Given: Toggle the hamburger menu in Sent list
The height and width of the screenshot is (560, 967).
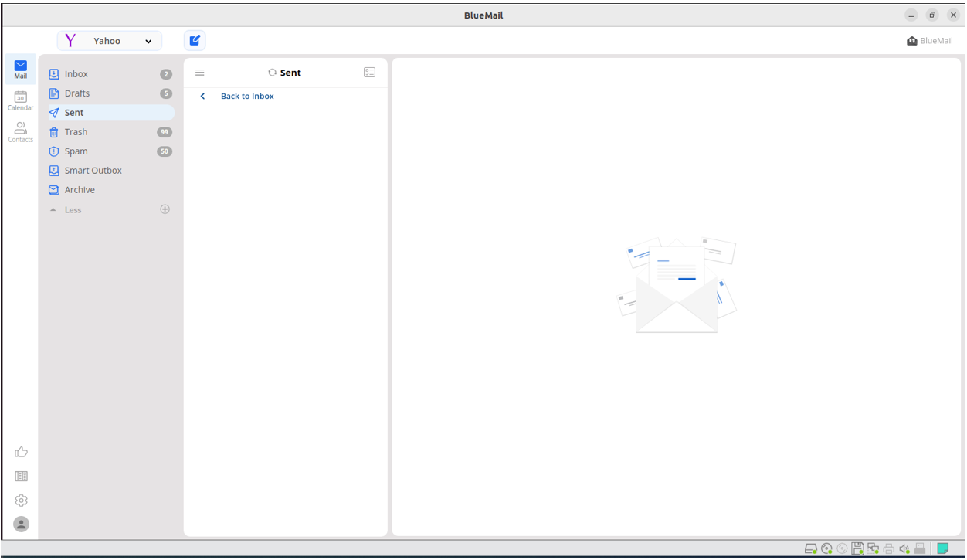Looking at the screenshot, I should 200,73.
